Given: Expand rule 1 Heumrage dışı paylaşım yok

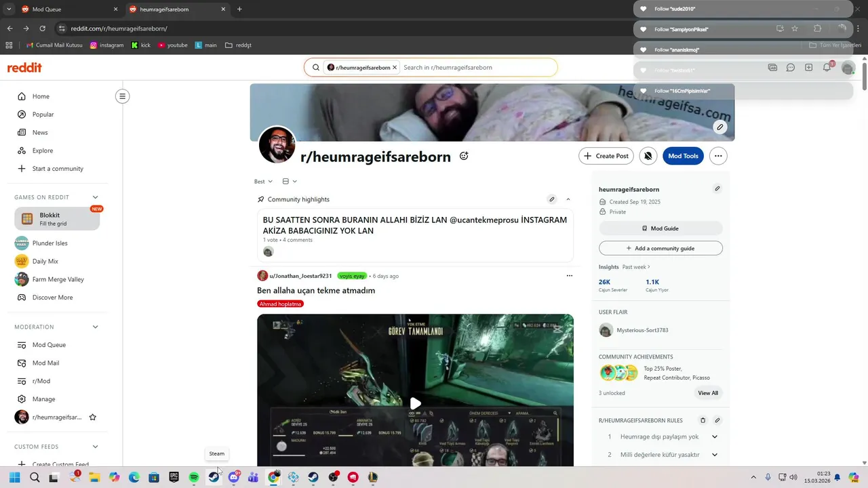Looking at the screenshot, I should (x=715, y=437).
